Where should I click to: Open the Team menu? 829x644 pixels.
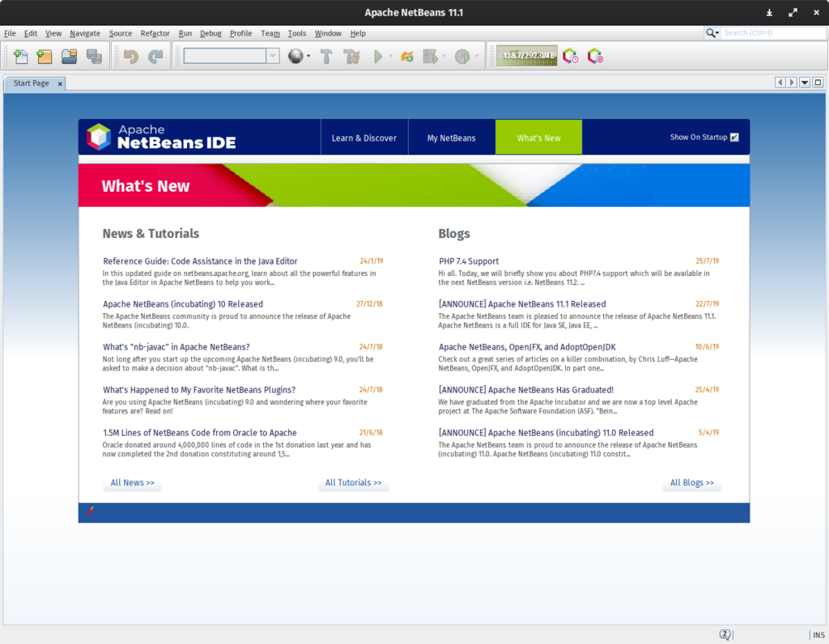270,33
